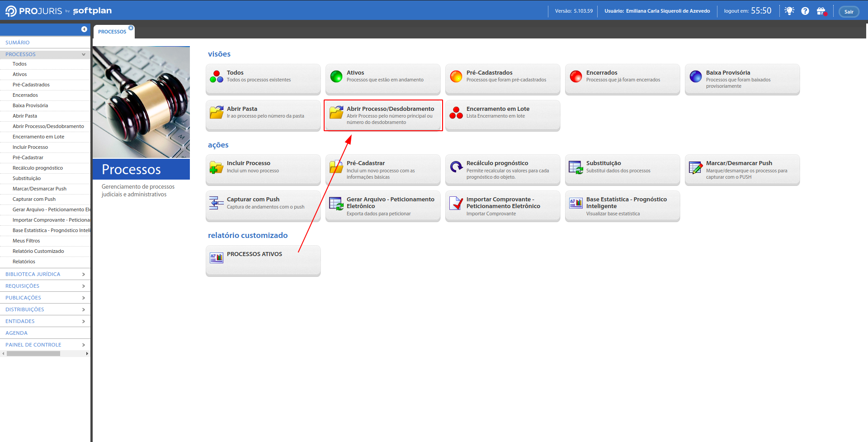This screenshot has height=442, width=868.
Task: Click the lightbulb icon in the header
Action: coord(789,11)
